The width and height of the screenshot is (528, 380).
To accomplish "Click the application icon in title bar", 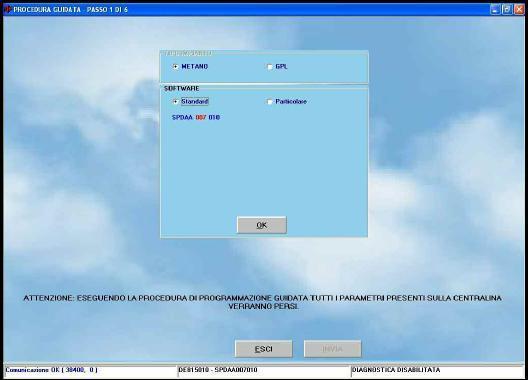I will tap(7, 9).
